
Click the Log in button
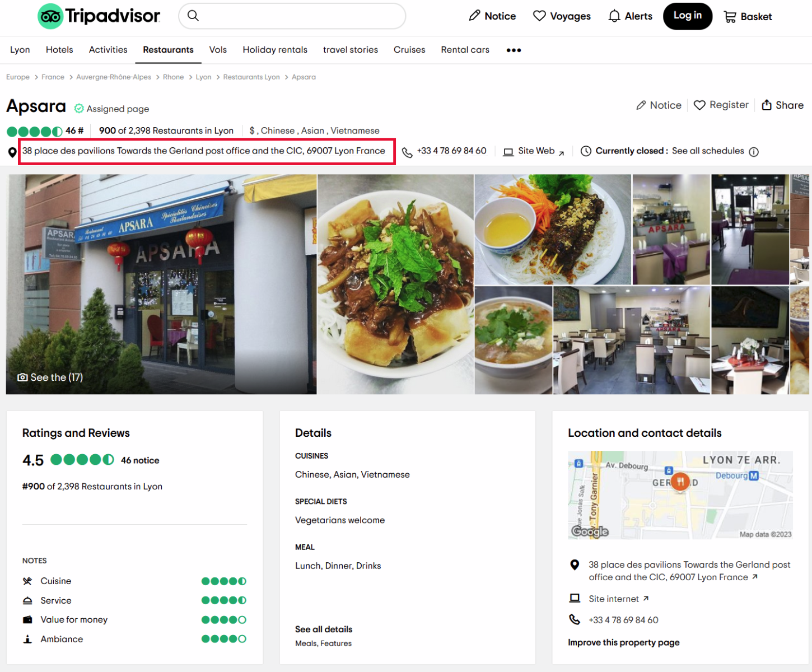coord(688,16)
